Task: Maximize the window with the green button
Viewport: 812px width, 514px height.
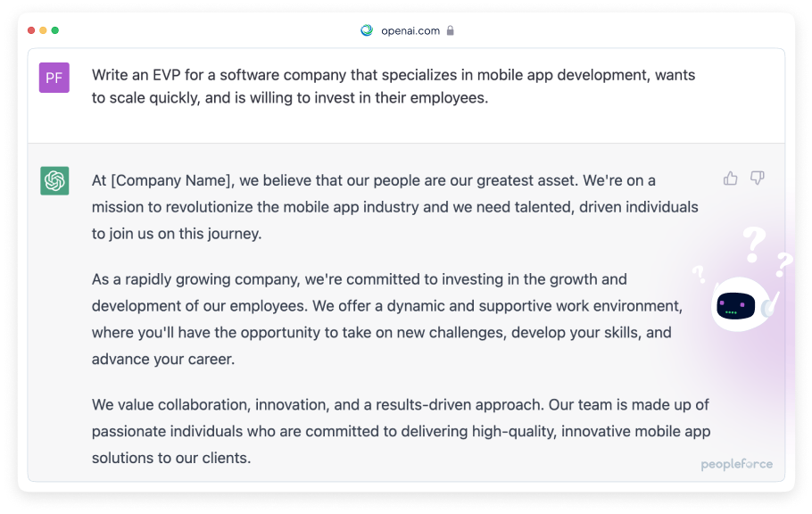Action: 55,30
